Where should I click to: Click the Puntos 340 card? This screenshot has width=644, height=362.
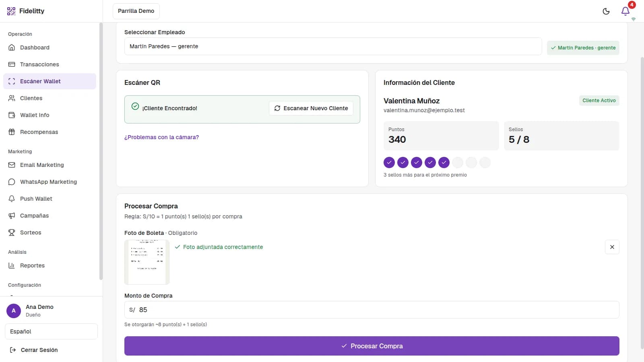[441, 136]
